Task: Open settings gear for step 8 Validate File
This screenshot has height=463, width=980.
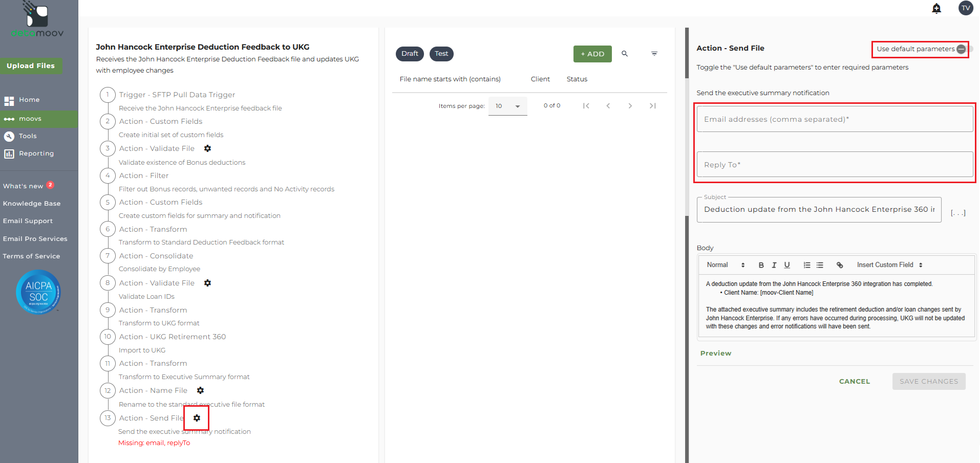Action: click(x=207, y=283)
